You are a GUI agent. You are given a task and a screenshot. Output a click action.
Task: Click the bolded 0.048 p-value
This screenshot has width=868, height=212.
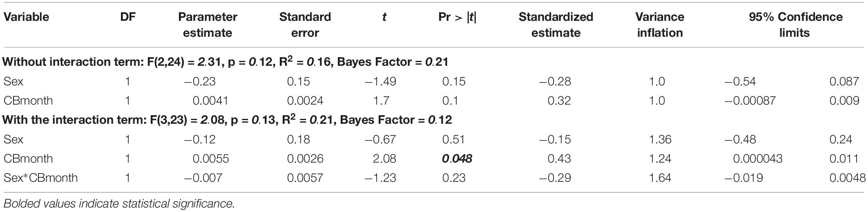click(x=457, y=158)
